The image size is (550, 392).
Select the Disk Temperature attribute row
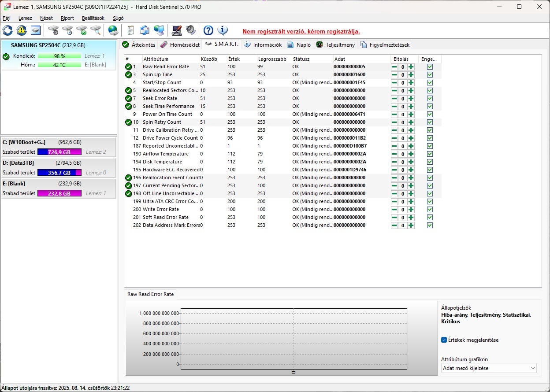click(162, 162)
